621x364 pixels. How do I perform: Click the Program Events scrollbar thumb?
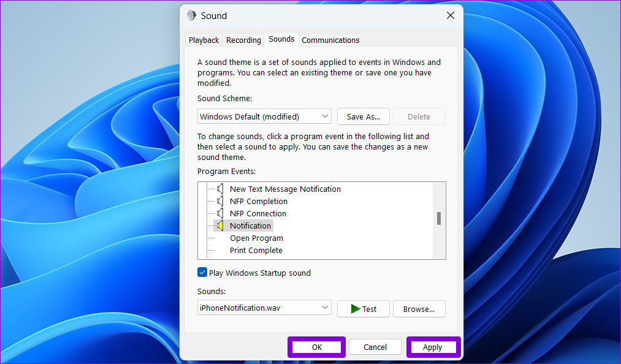[439, 218]
